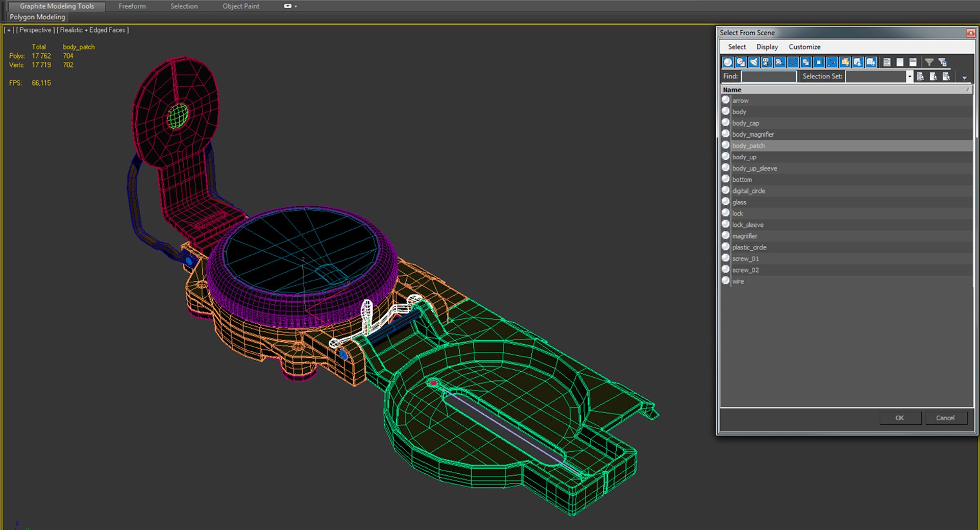Click the Select None blank page icon
The width and height of the screenshot is (980, 530).
pos(900,62)
